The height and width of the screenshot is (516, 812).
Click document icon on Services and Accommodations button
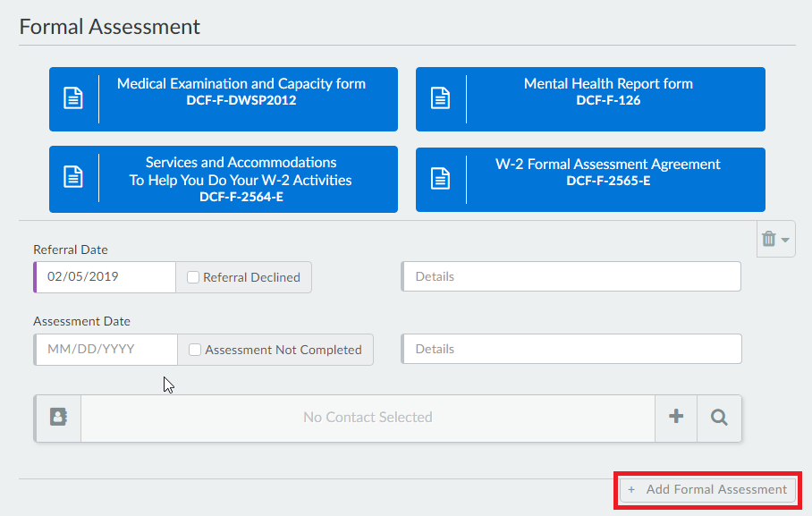73,177
